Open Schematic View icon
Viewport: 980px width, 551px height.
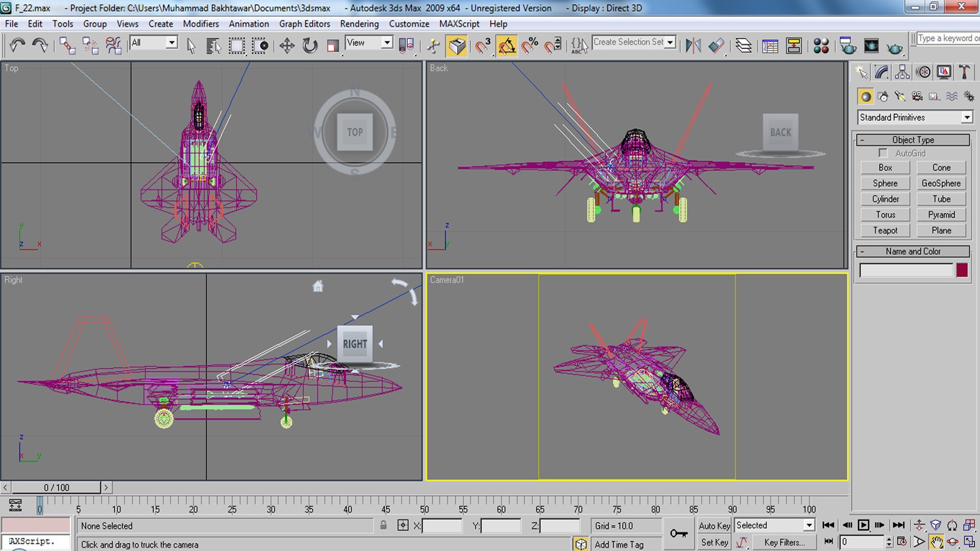click(794, 46)
